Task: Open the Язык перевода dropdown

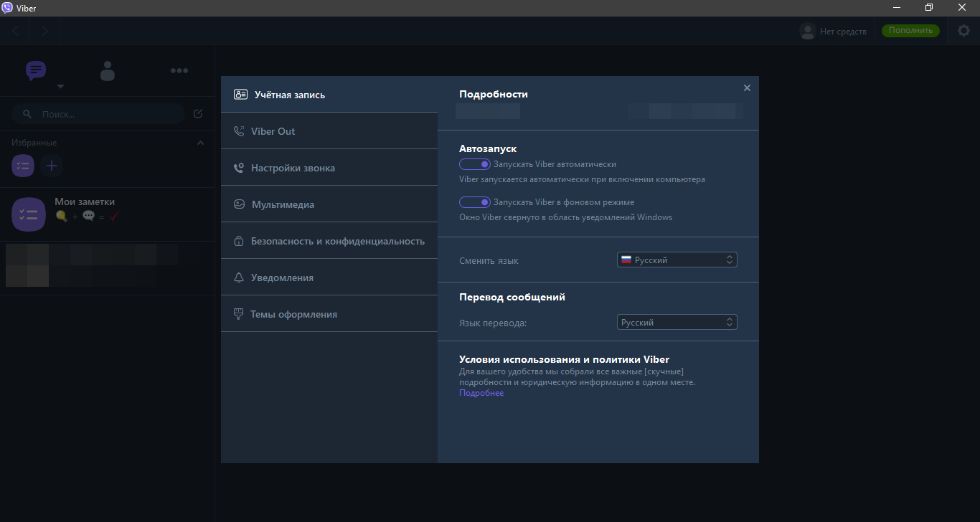Action: point(677,323)
